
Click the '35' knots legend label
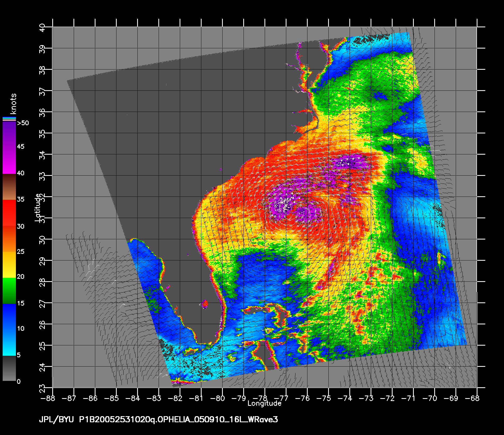point(21,199)
